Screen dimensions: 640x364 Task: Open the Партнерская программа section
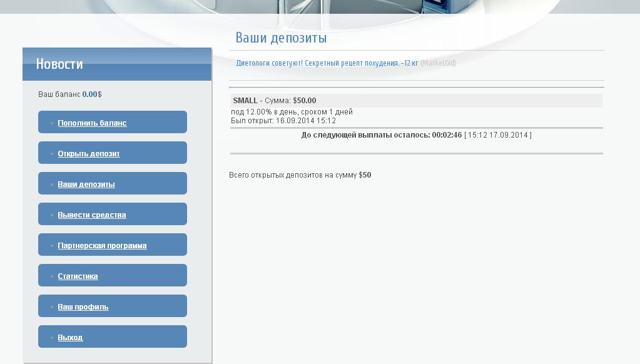(102, 245)
